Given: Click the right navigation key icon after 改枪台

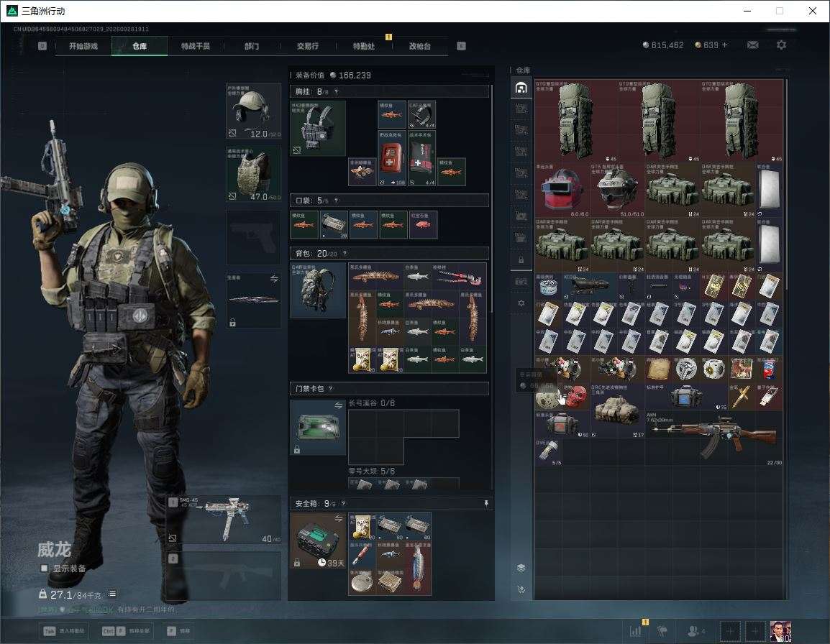Looking at the screenshot, I should (x=461, y=46).
